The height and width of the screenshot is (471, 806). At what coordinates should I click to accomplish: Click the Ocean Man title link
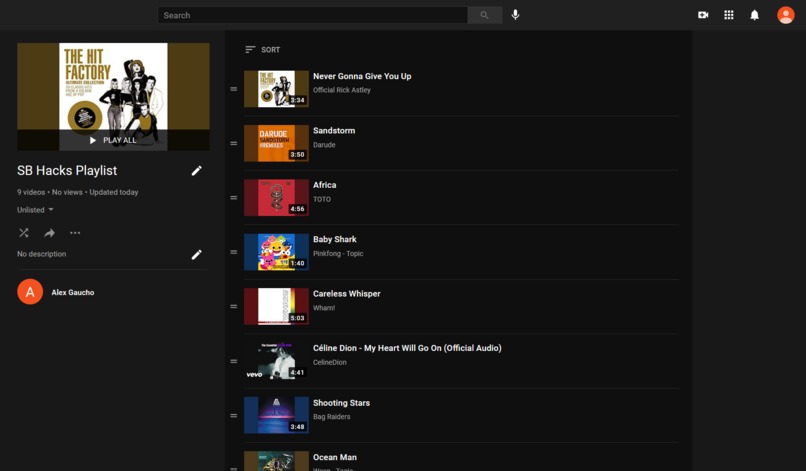[335, 457]
